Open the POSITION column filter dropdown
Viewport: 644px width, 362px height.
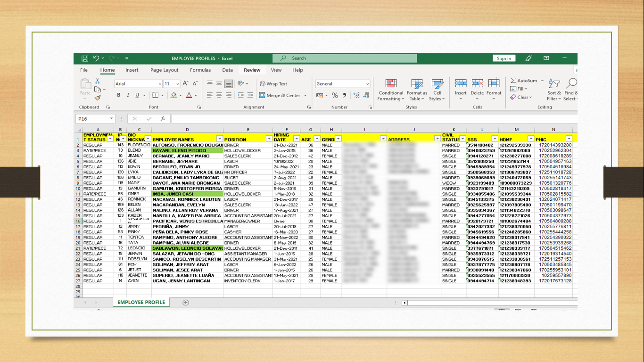[x=269, y=139]
